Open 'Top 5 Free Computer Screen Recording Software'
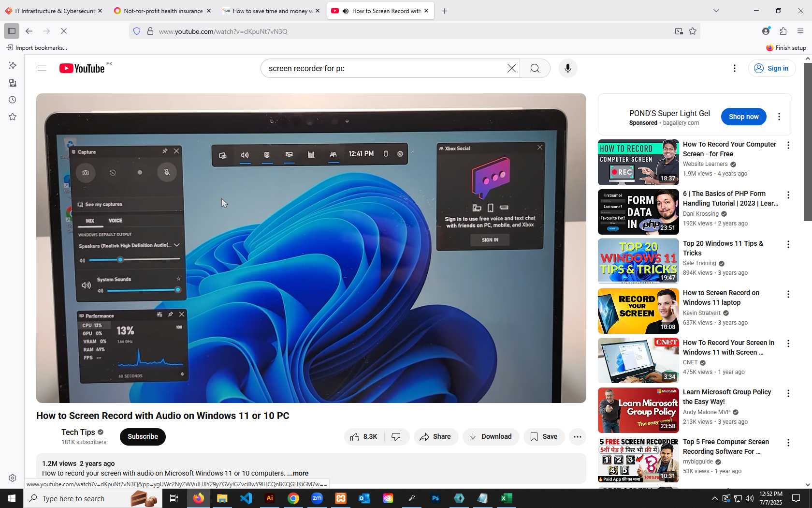Image resolution: width=812 pixels, height=508 pixels. click(x=725, y=447)
